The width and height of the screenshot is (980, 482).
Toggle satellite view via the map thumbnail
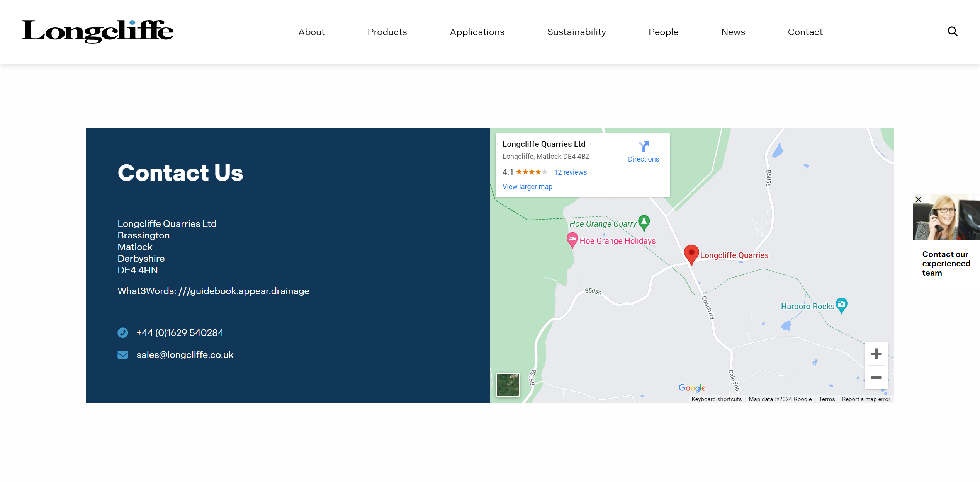pos(508,385)
